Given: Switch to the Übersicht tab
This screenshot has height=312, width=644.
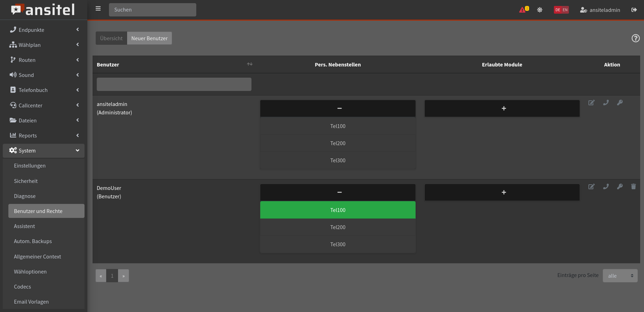Looking at the screenshot, I should (111, 38).
